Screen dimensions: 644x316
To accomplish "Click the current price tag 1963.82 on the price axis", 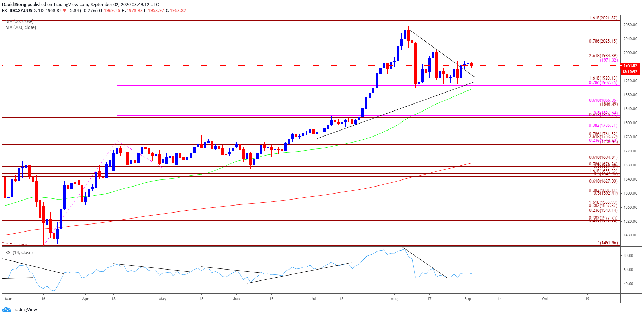I will (x=630, y=65).
